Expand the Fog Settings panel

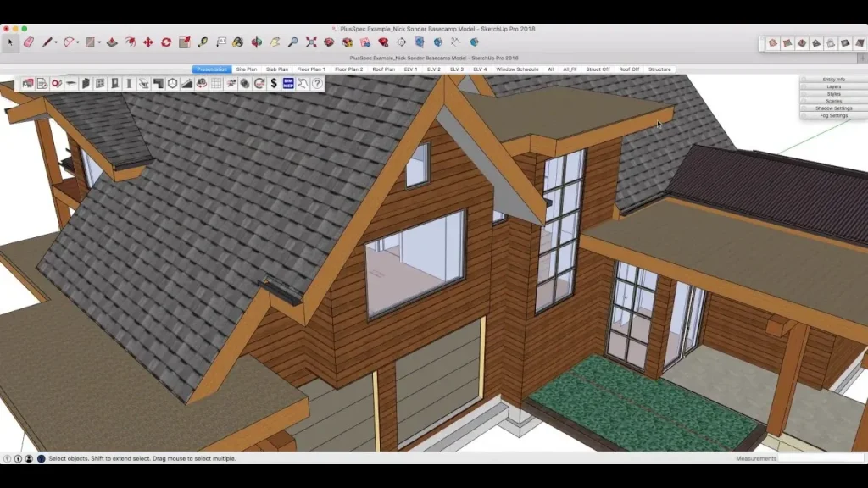(834, 115)
